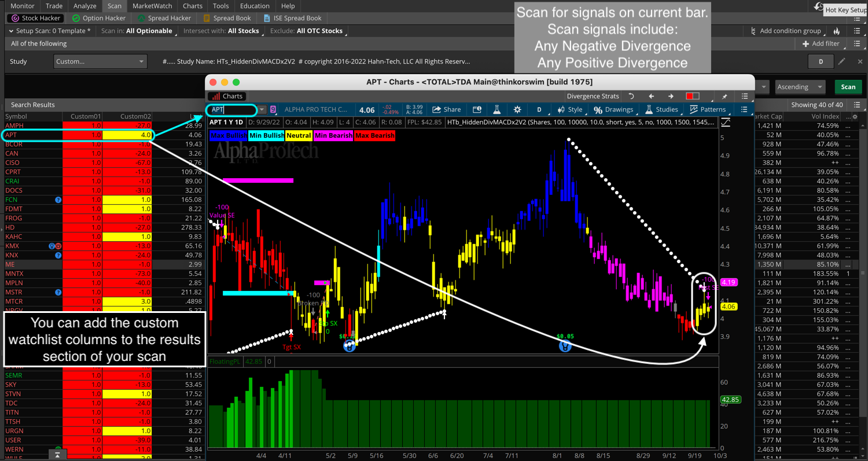This screenshot has height=461, width=868.
Task: Click the blue info icon on the FCN row
Action: click(58, 200)
